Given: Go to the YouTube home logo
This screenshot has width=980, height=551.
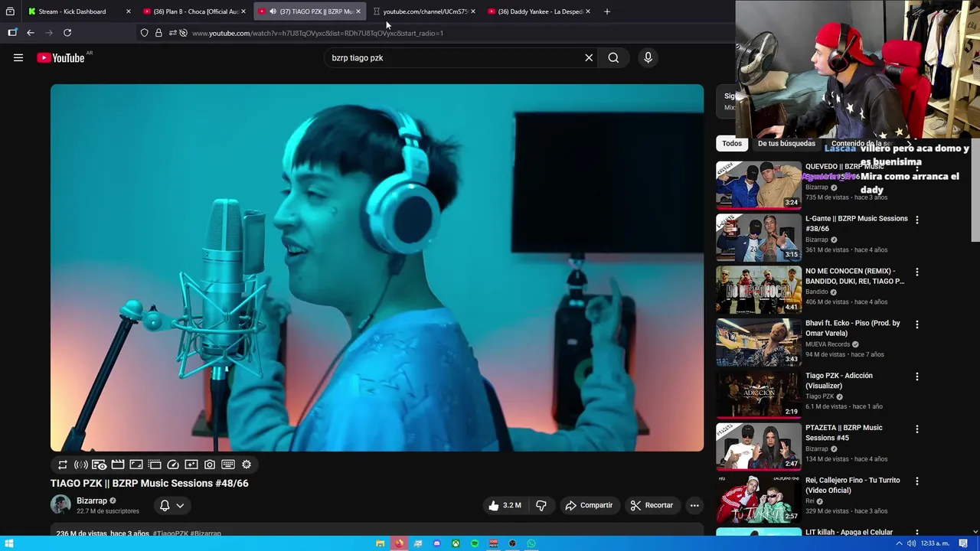Looking at the screenshot, I should (60, 57).
